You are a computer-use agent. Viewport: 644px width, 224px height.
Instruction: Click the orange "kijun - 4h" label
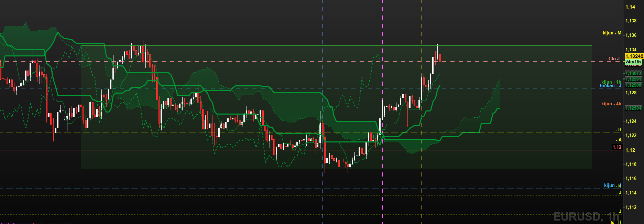click(x=611, y=104)
